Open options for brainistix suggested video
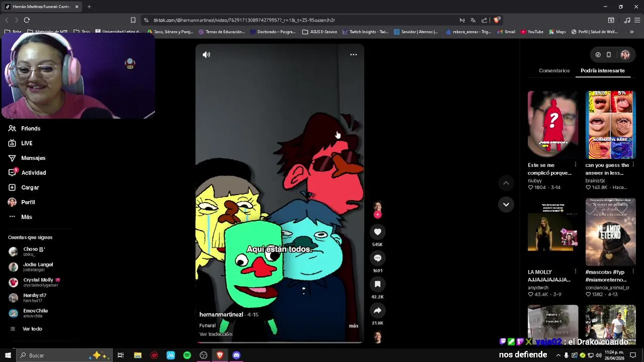Image resolution: width=644 pixels, height=362 pixels. (633, 165)
